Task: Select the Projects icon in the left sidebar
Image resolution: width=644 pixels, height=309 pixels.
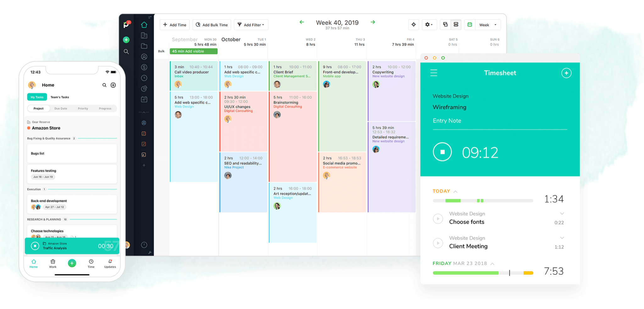Action: [x=144, y=46]
